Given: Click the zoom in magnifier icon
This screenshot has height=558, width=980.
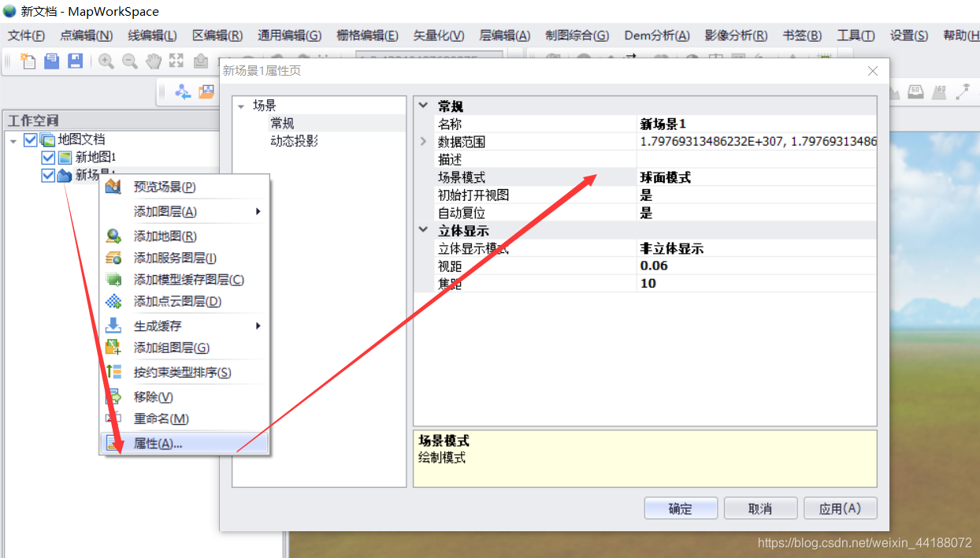Looking at the screenshot, I should tap(106, 61).
